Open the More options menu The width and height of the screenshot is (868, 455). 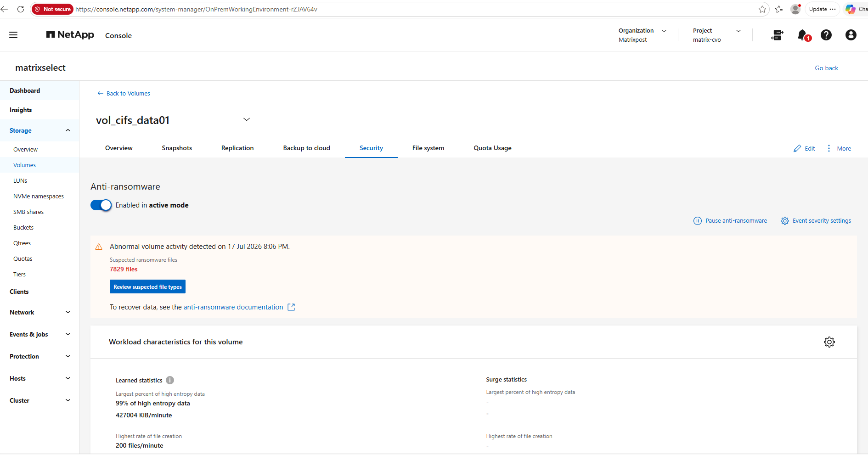point(839,148)
